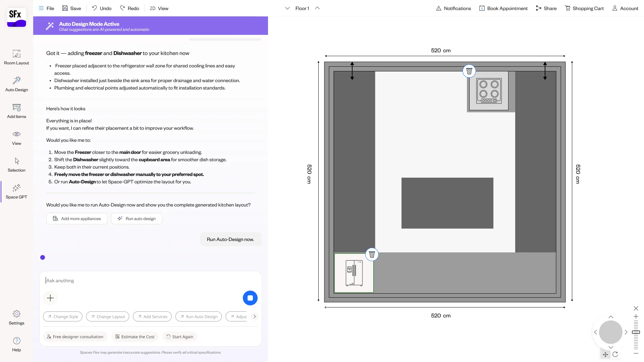Viewport: 644px width, 362px height.
Task: Open the File menu
Action: (46, 8)
